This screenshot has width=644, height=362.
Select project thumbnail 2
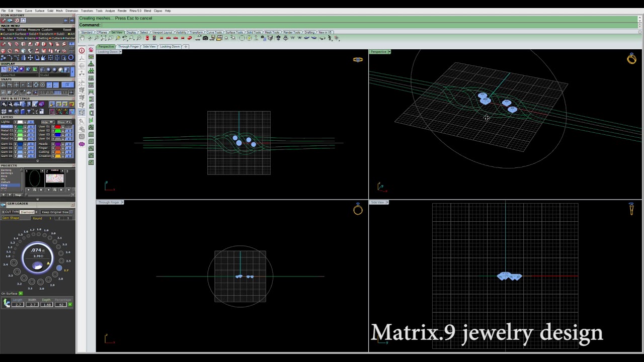55,178
